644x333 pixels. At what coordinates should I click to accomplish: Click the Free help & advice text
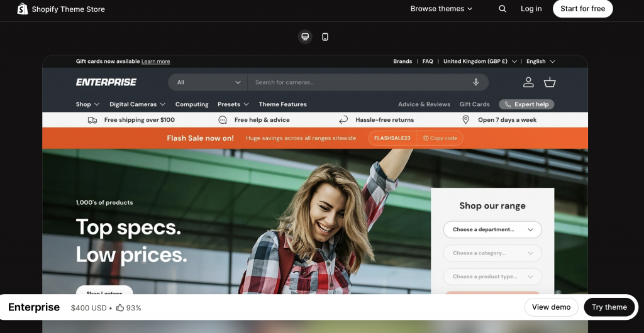[x=262, y=120]
